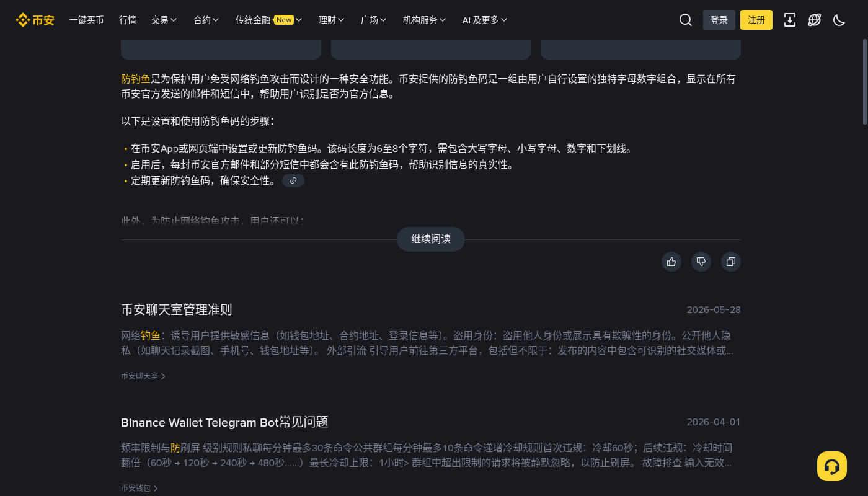The width and height of the screenshot is (868, 496).
Task: Click the Binance 币安 logo
Action: coord(35,20)
